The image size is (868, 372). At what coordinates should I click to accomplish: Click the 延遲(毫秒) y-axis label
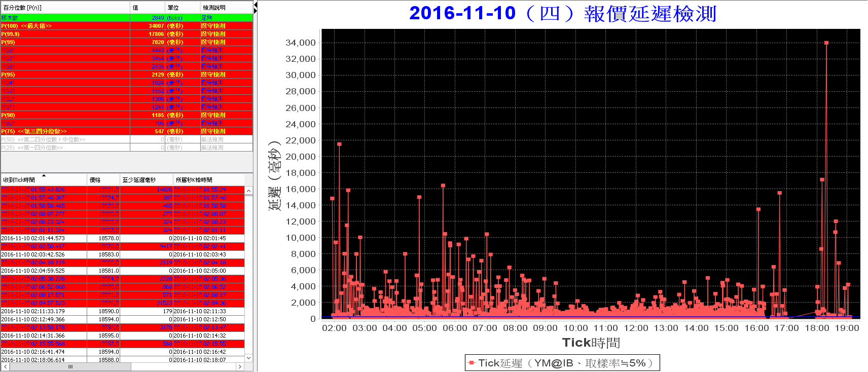click(x=274, y=175)
